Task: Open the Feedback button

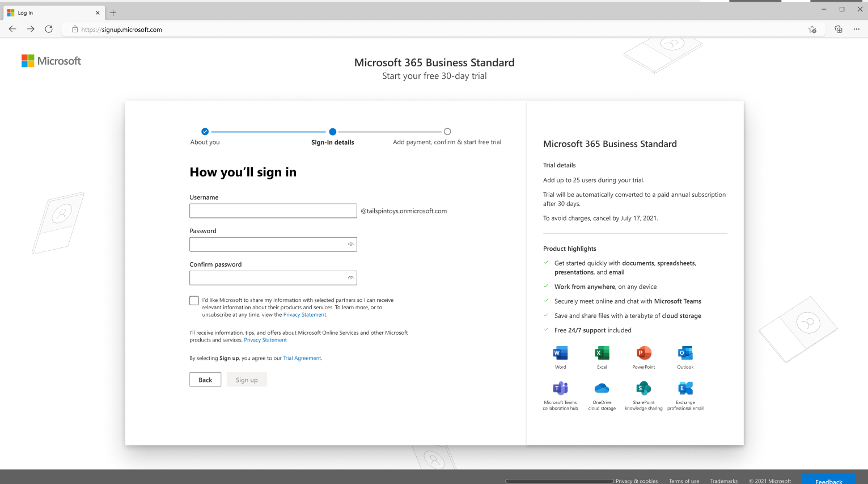Action: [x=828, y=479]
